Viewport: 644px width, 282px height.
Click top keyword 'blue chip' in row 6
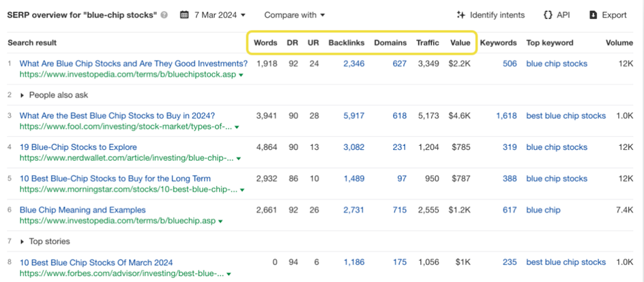pos(543,210)
